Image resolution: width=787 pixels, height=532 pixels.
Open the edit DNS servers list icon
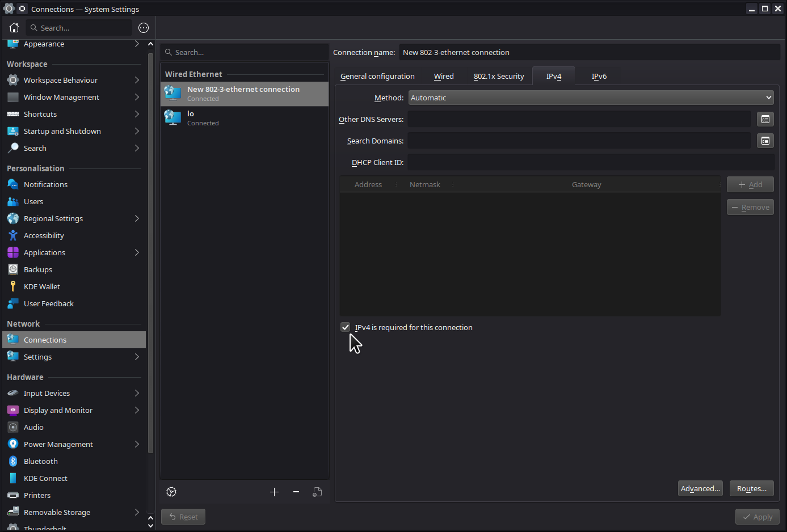(x=765, y=119)
